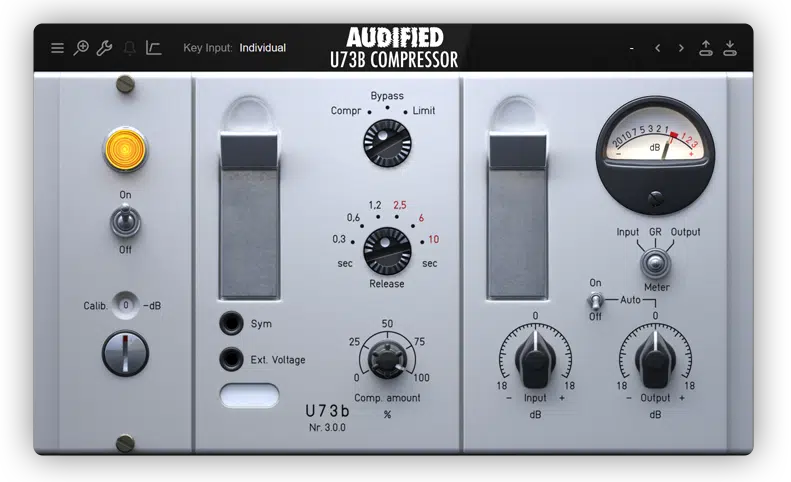Click the graph chart icon

click(x=154, y=48)
